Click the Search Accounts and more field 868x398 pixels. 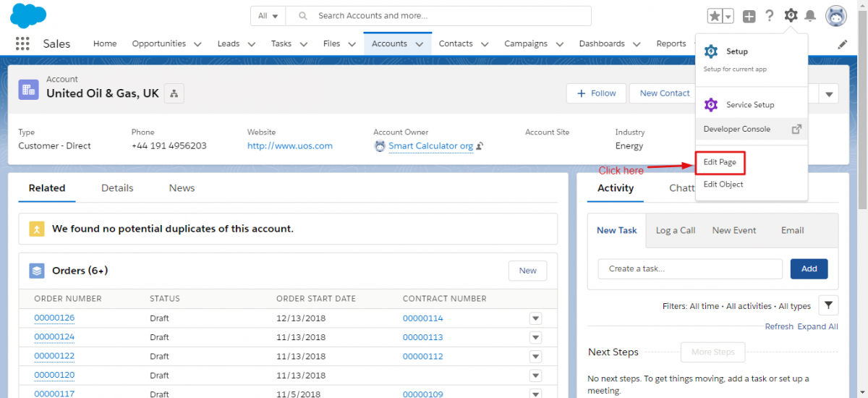(438, 16)
